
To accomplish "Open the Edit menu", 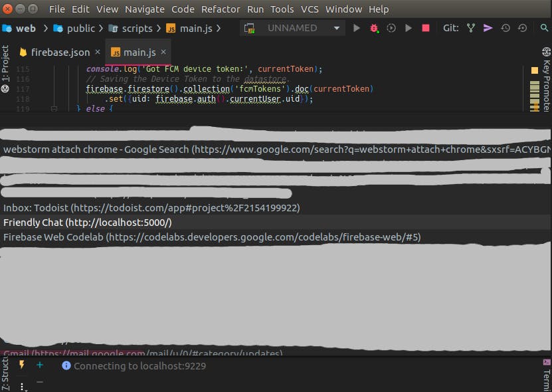I will tap(80, 9).
